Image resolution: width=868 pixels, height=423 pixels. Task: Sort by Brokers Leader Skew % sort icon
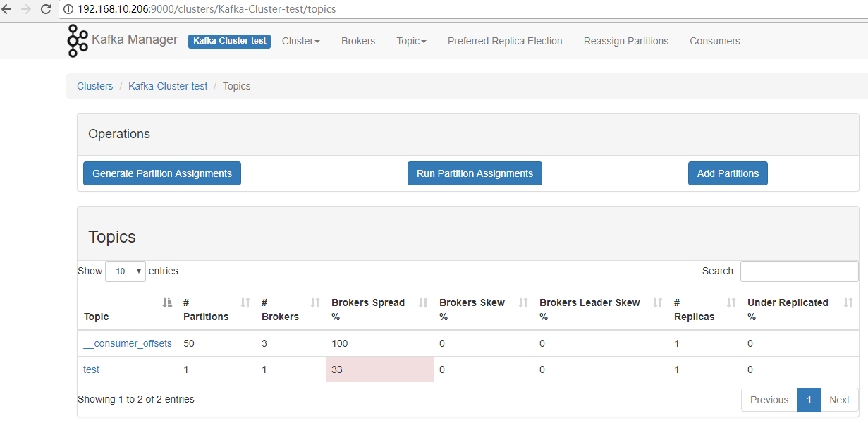[x=658, y=302]
